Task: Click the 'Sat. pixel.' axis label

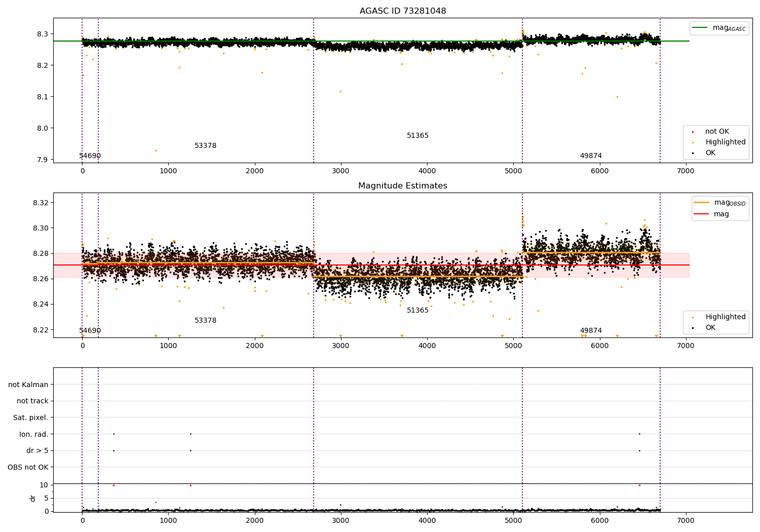Action: 31,418
